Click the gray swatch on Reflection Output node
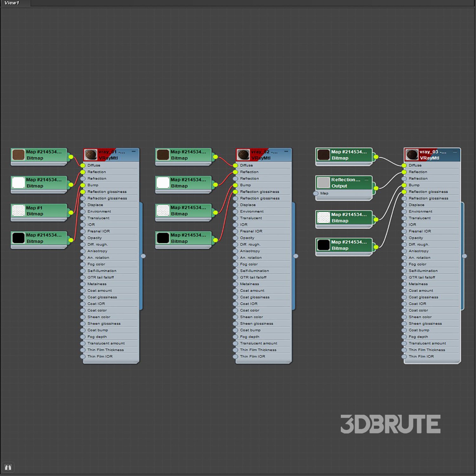 [x=323, y=182]
